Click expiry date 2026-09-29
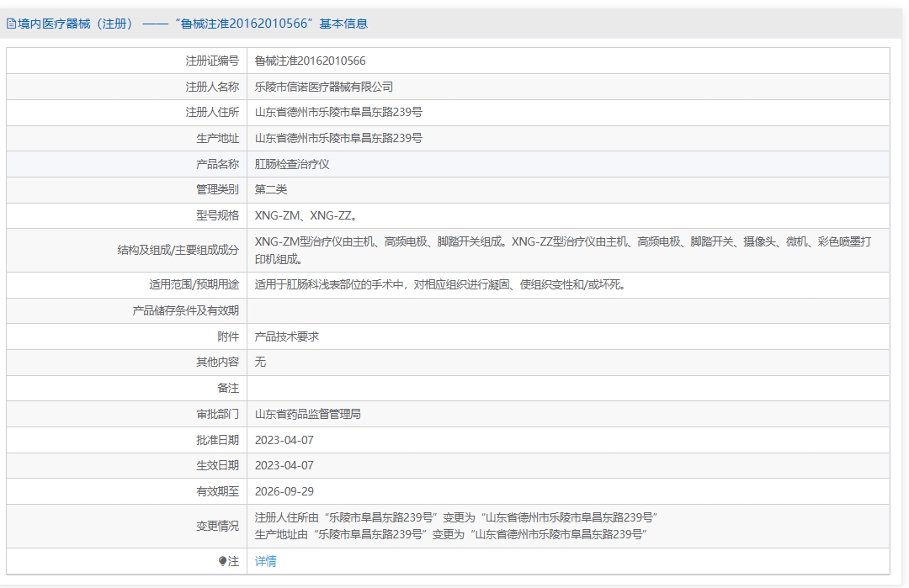 pos(284,492)
